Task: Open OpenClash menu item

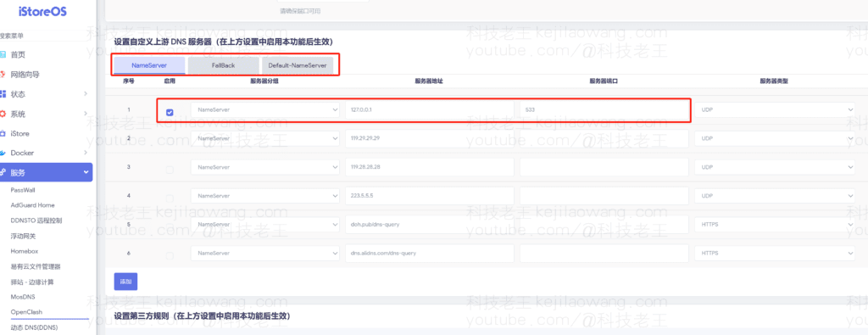Action: pyautogui.click(x=26, y=312)
